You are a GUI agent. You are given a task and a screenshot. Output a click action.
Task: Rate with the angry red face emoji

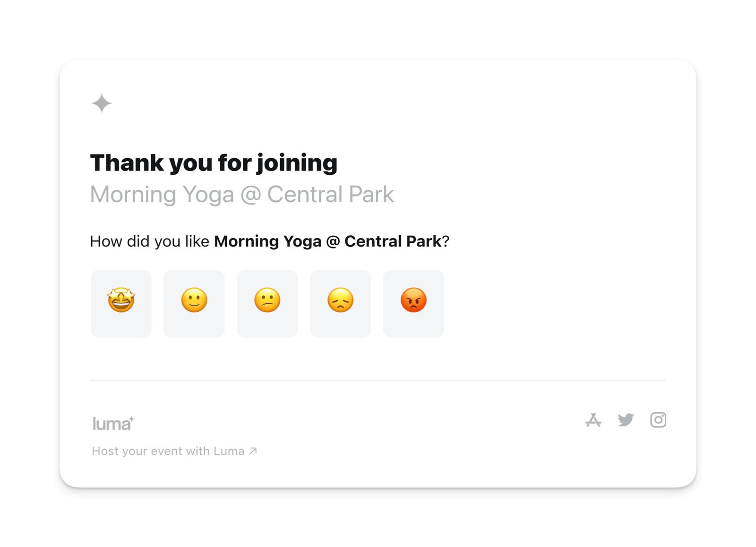(413, 303)
